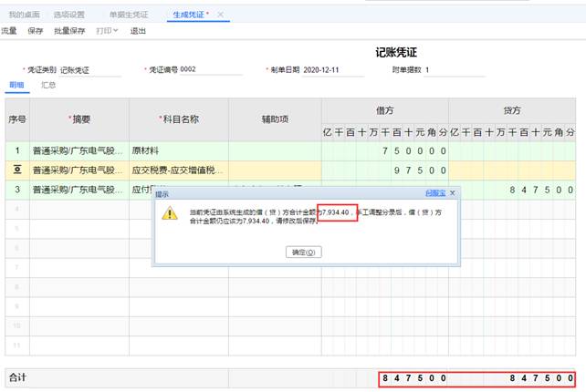Close the prompt dialog with X

[x=453, y=194]
